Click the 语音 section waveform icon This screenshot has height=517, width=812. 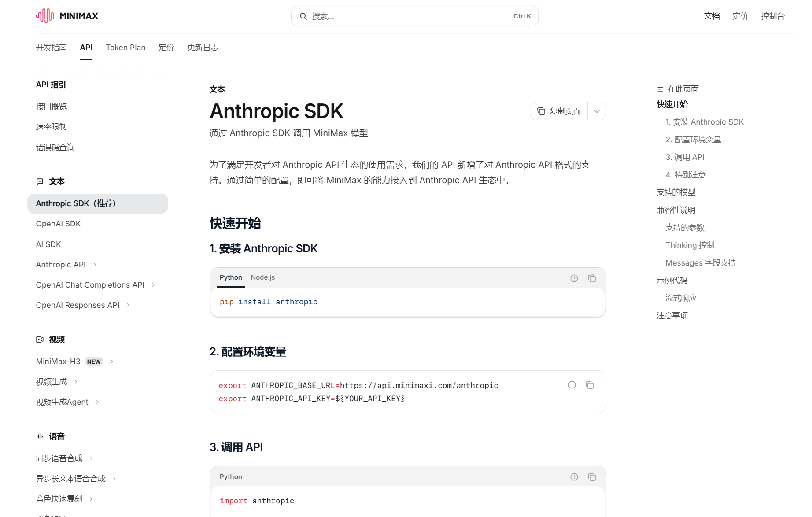coord(40,436)
